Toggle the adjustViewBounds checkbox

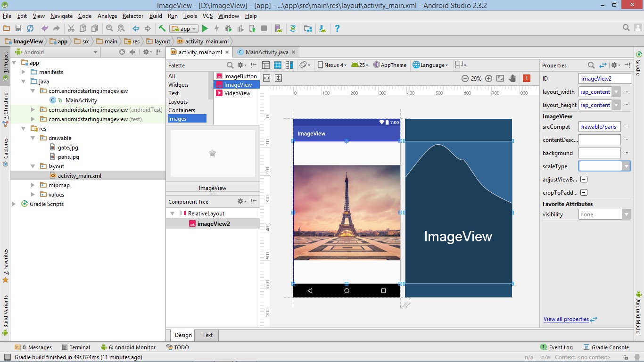pyautogui.click(x=584, y=180)
